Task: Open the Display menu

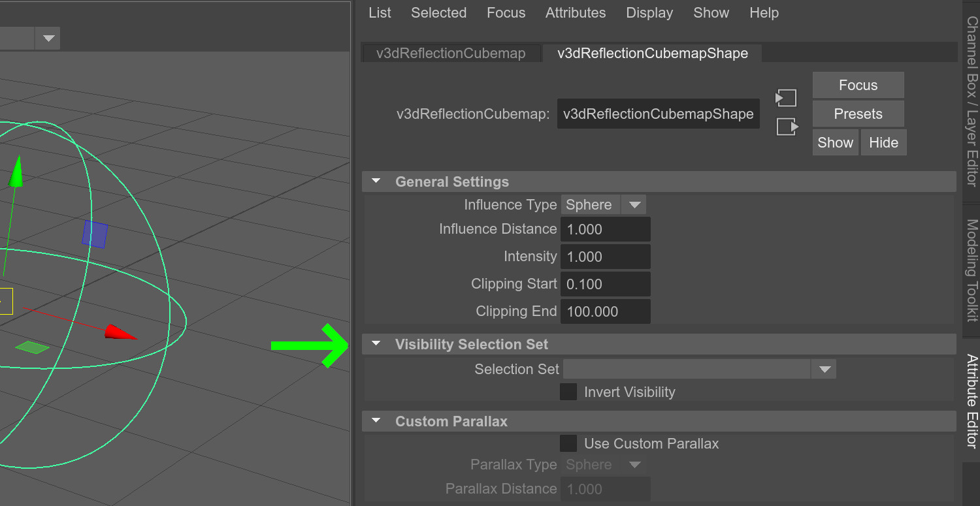Action: (649, 12)
